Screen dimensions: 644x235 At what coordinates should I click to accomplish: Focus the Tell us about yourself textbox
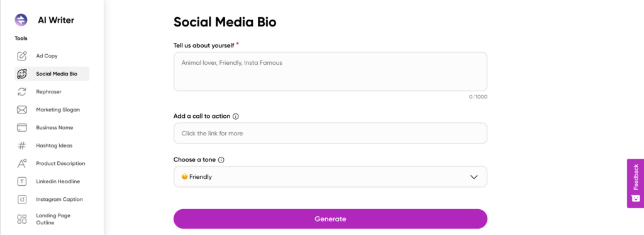coord(330,72)
